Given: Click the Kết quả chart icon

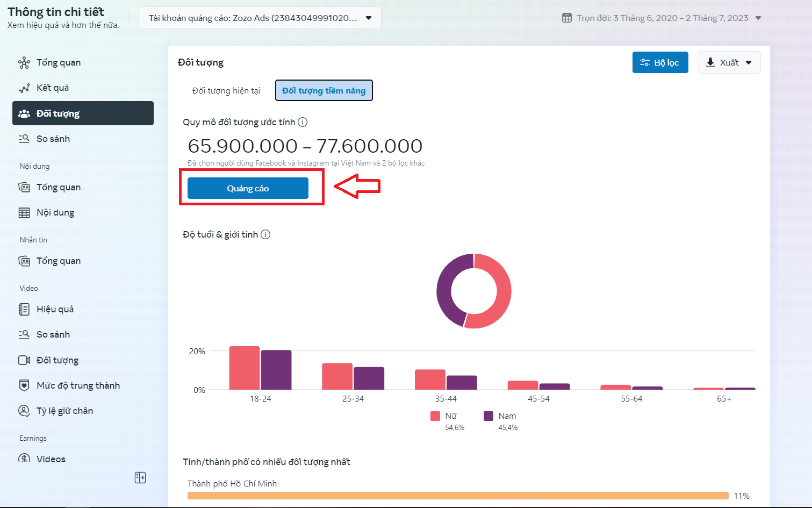Looking at the screenshot, I should tap(24, 88).
